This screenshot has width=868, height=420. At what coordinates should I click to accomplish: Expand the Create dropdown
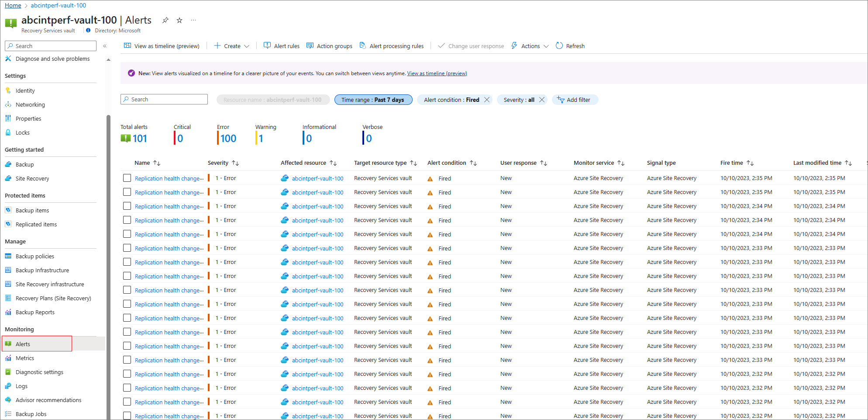coord(232,46)
